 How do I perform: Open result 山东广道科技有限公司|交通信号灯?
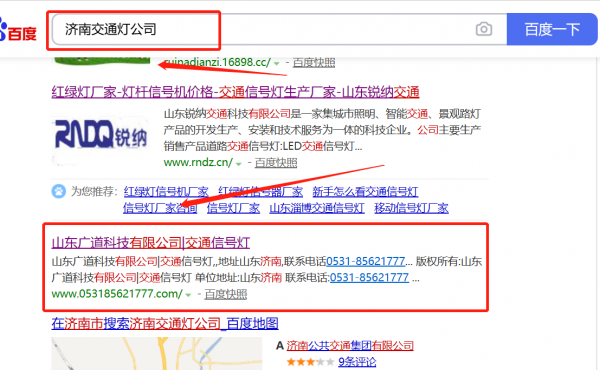coord(150,243)
